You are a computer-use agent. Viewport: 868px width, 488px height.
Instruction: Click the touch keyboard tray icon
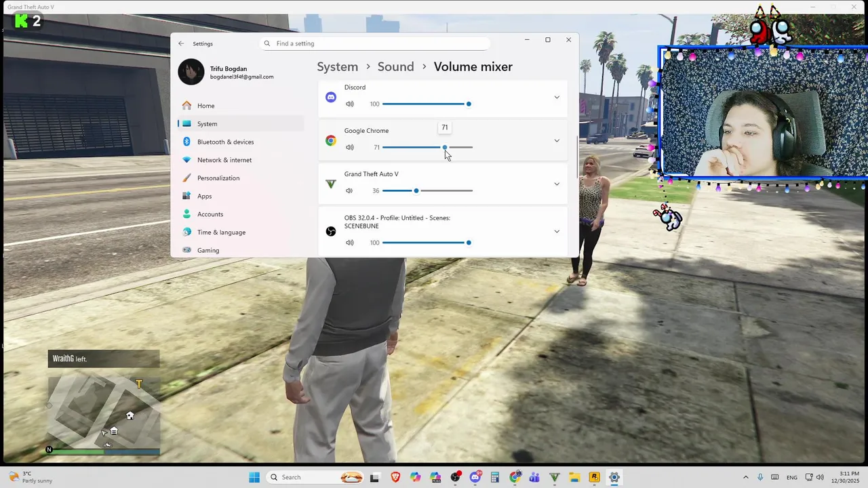pos(775,477)
